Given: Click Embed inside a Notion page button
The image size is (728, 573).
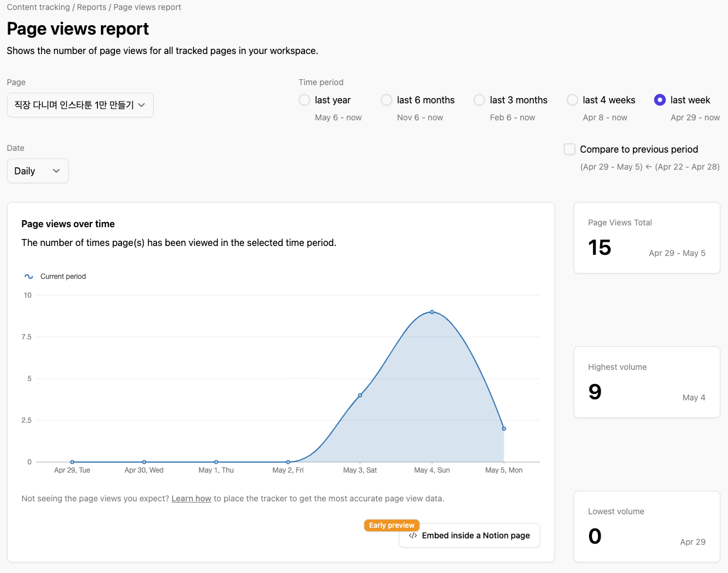Looking at the screenshot, I should tap(469, 535).
